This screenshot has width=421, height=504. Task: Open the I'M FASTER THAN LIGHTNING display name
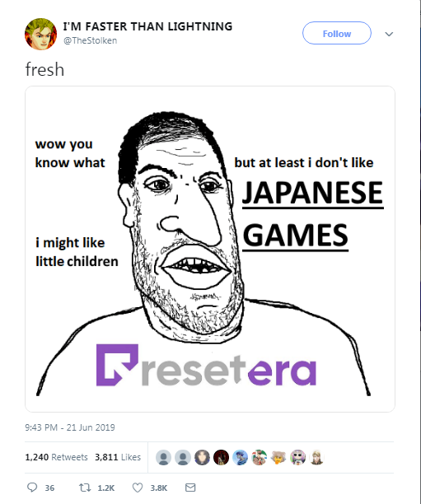[x=147, y=26]
